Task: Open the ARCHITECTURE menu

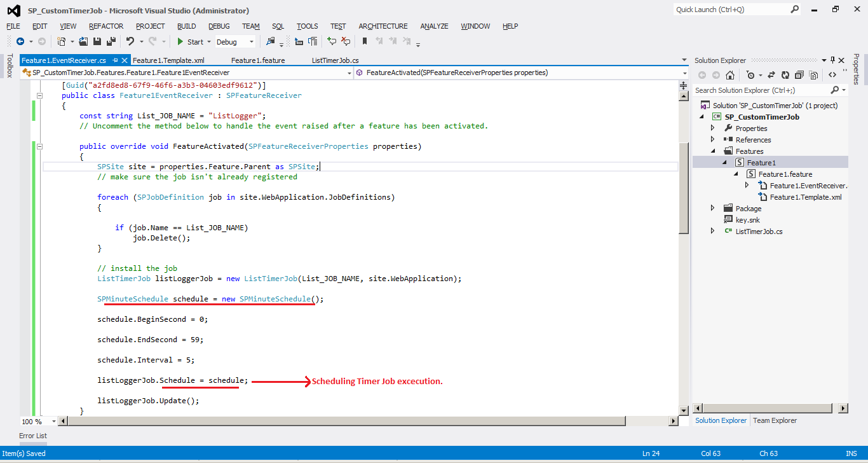Action: 383,26
